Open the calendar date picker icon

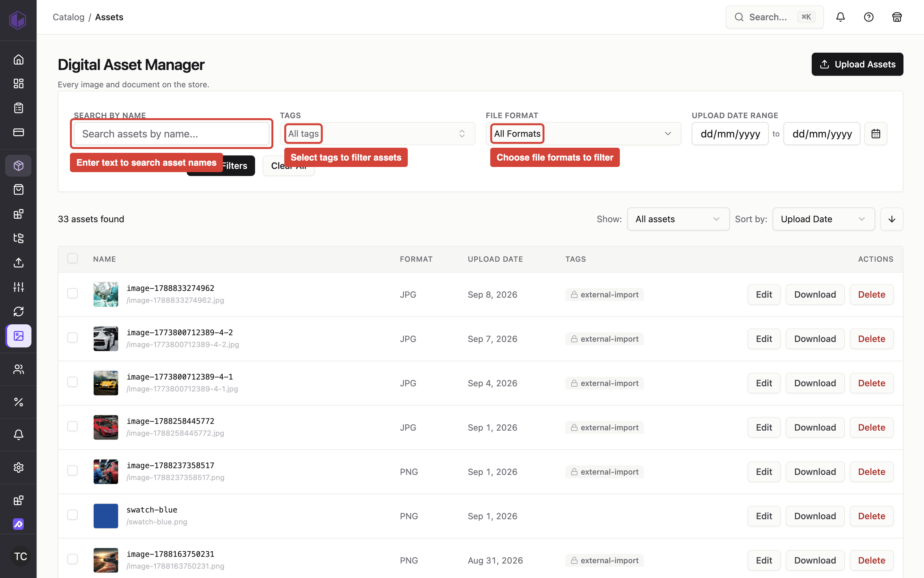[x=876, y=133]
